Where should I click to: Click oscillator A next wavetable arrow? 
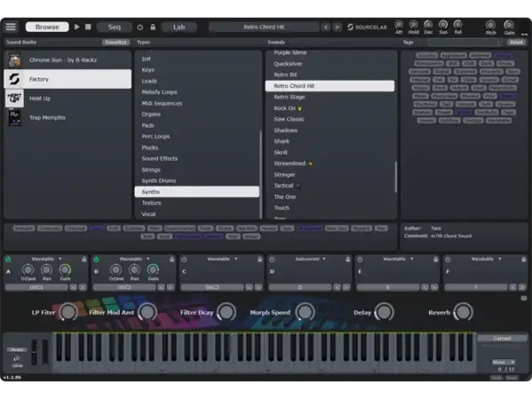pyautogui.click(x=82, y=287)
